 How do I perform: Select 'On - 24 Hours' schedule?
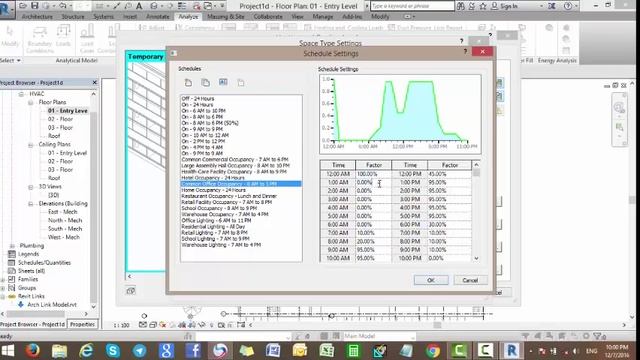[198, 104]
